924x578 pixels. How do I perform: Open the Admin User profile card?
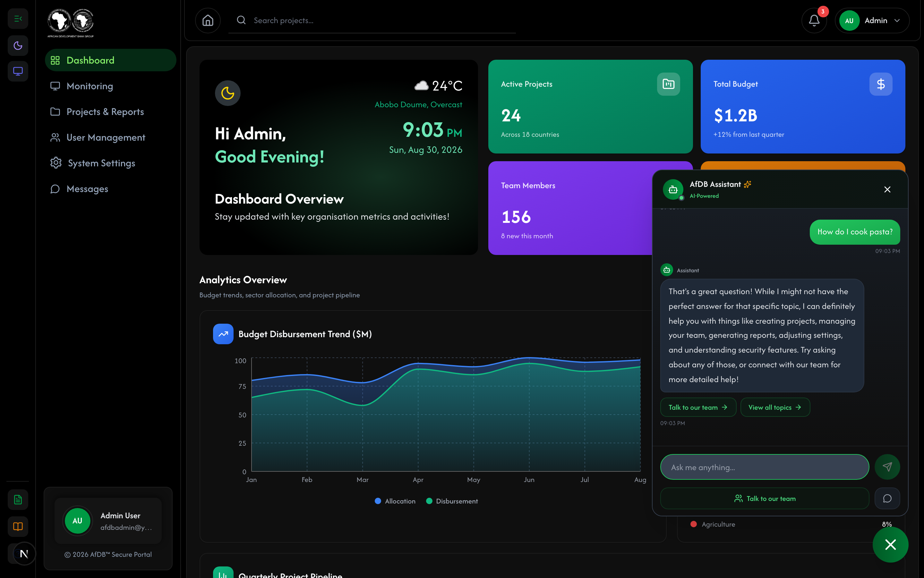click(x=108, y=521)
